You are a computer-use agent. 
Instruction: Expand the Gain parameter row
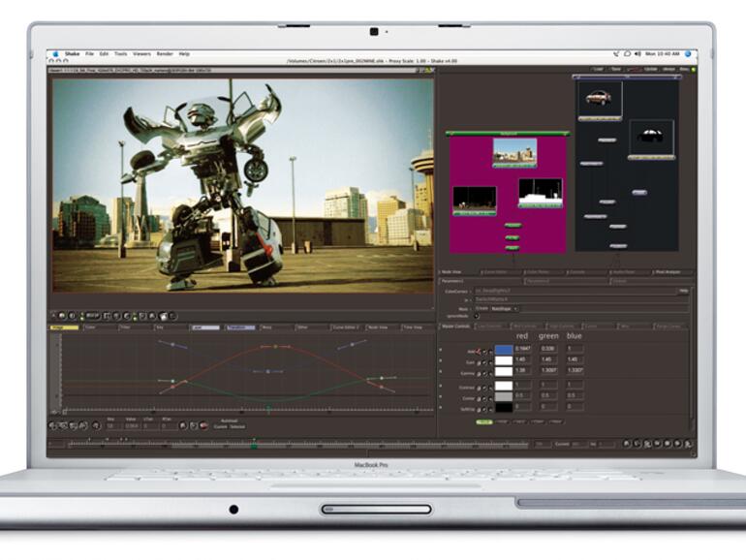click(440, 360)
